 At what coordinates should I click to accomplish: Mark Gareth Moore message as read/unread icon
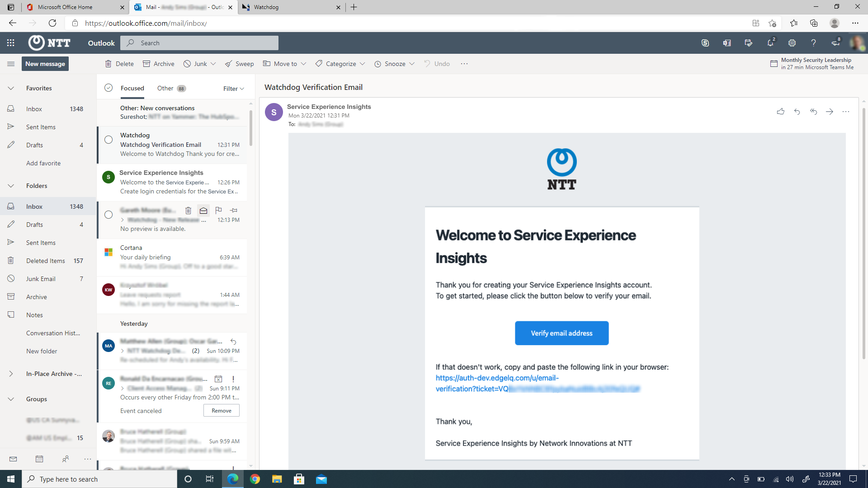coord(203,210)
